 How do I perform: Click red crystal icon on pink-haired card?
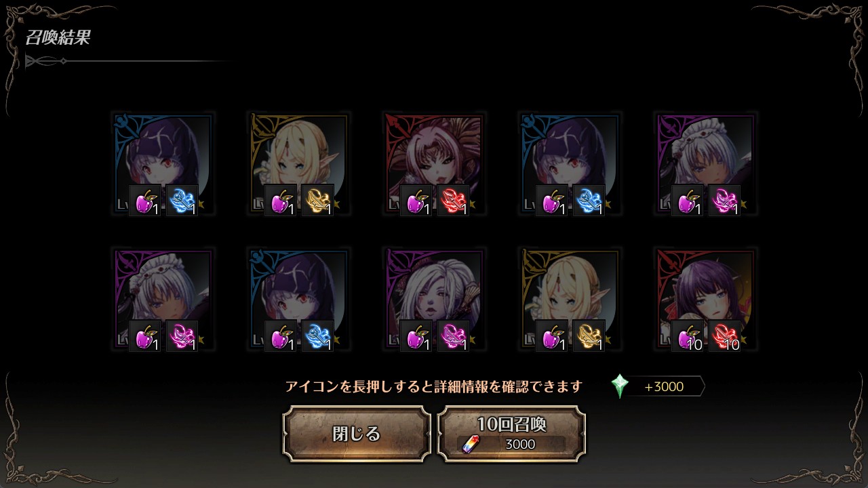454,201
